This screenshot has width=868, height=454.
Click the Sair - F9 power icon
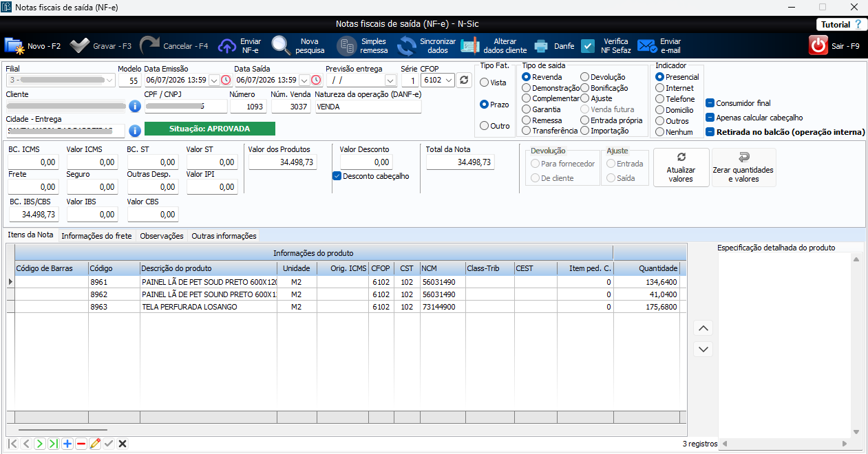818,46
